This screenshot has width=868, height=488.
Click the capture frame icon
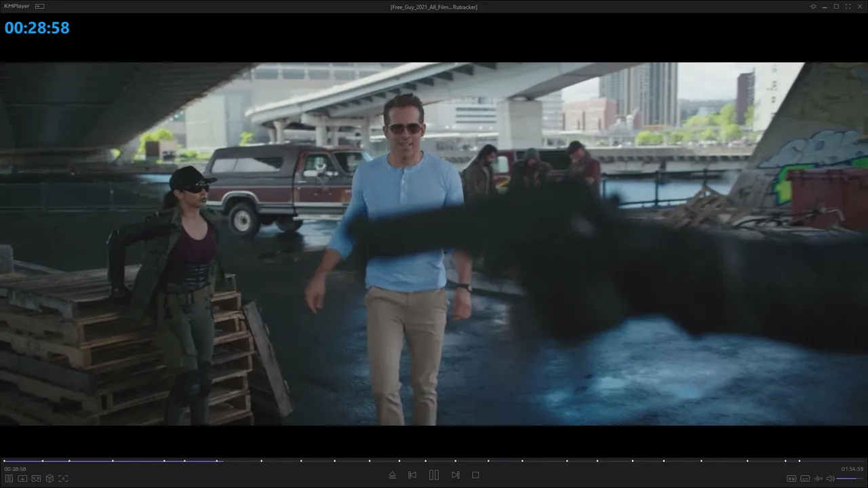click(63, 479)
